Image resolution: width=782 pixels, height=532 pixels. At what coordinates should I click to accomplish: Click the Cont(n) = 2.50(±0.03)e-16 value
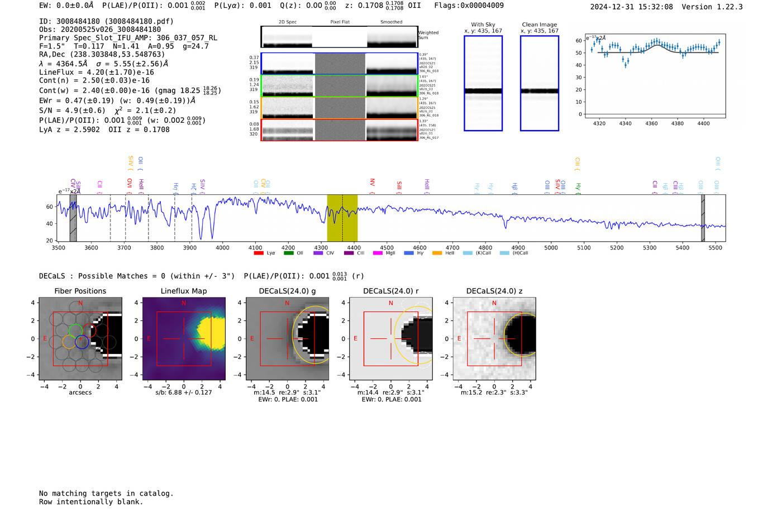click(x=94, y=80)
